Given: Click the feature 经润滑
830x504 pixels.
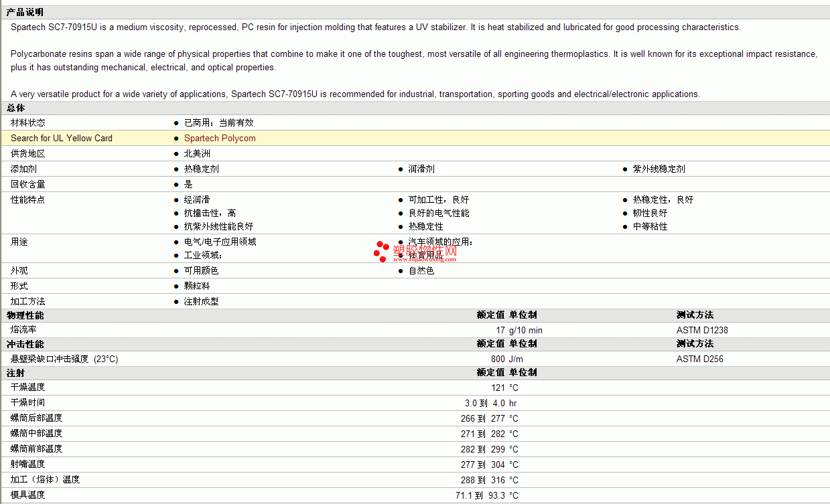Looking at the screenshot, I should pos(197,199).
